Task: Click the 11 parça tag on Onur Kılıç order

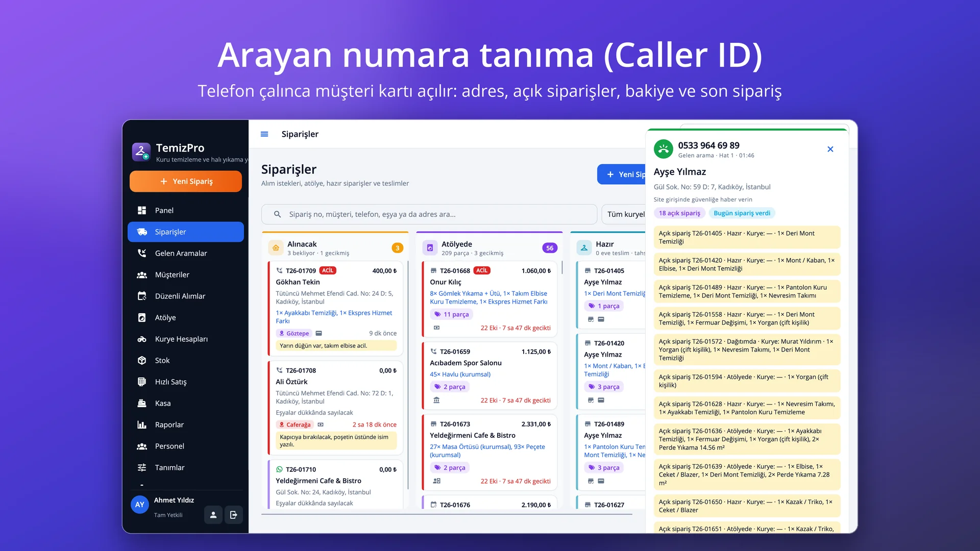Action: [452, 314]
